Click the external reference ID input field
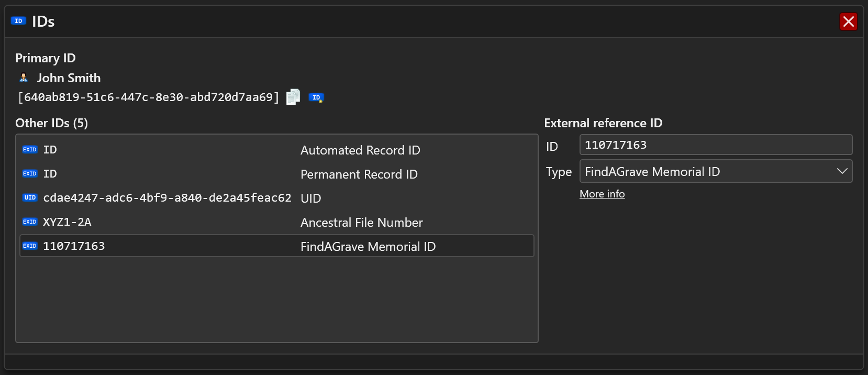The image size is (868, 375). click(x=715, y=145)
